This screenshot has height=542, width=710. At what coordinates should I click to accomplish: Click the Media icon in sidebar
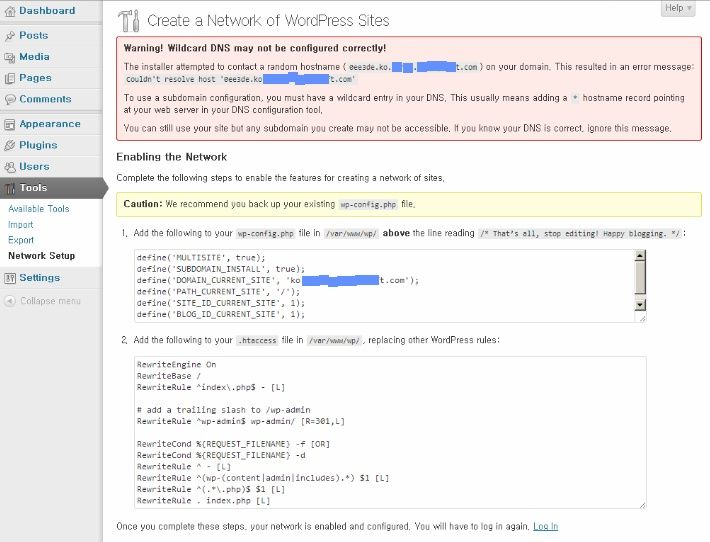pos(10,57)
